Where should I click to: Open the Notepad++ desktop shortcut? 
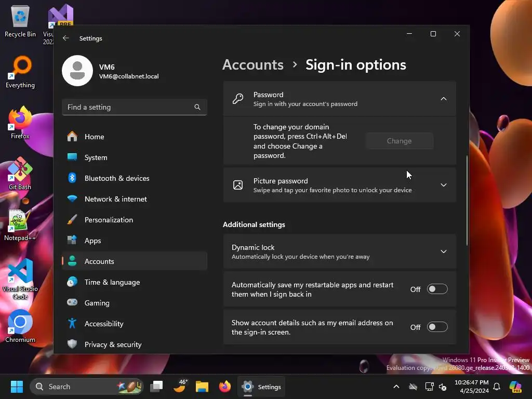coord(20,224)
